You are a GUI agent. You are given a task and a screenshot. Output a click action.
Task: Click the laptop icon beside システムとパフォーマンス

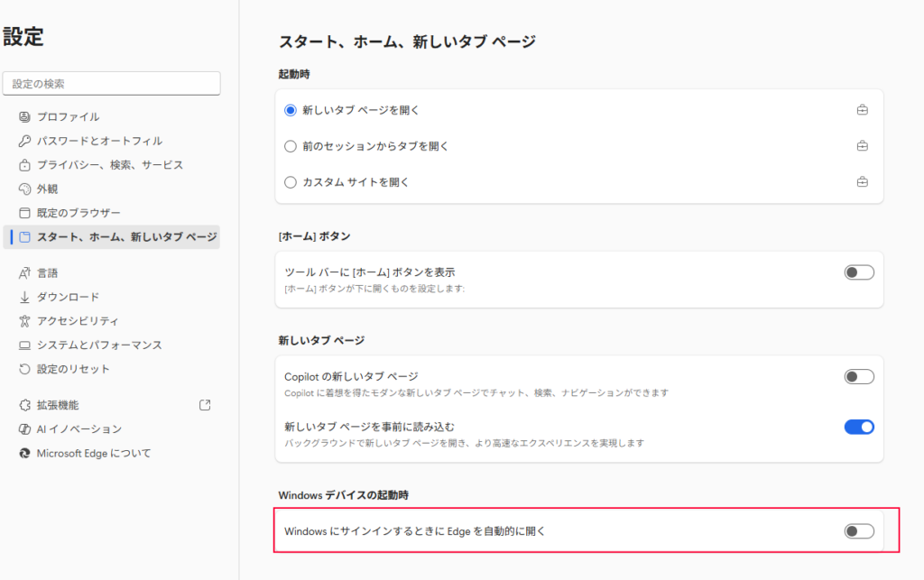click(24, 345)
